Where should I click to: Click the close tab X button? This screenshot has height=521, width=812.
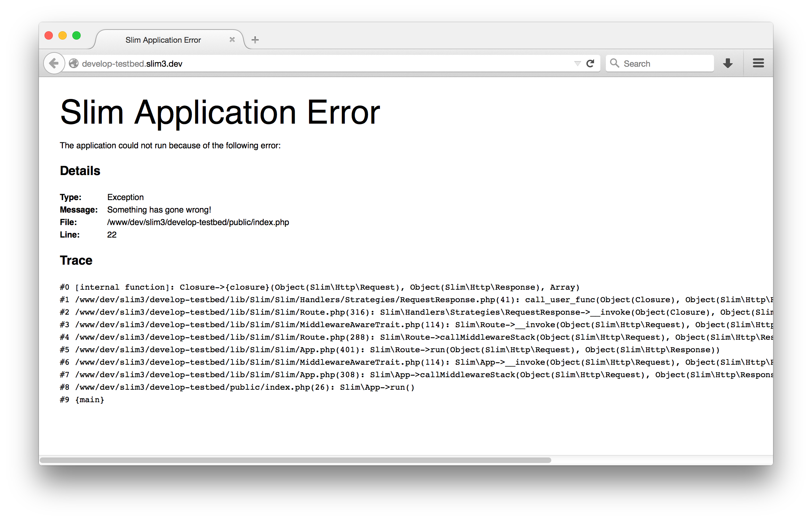pos(232,40)
